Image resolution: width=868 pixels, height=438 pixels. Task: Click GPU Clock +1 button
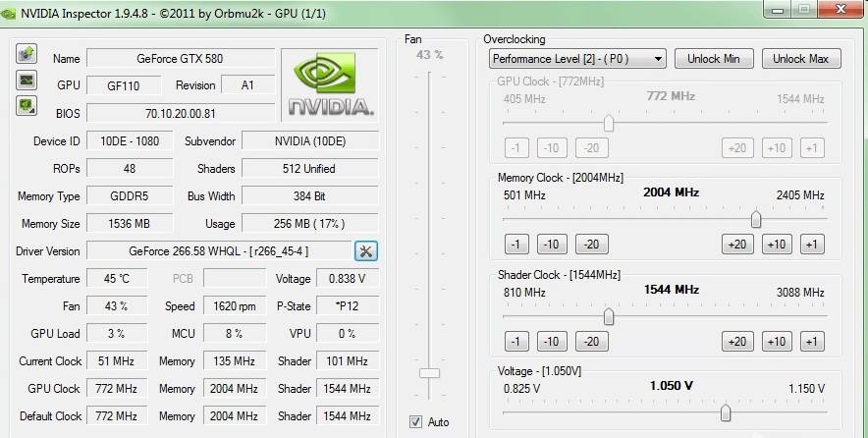click(x=812, y=148)
